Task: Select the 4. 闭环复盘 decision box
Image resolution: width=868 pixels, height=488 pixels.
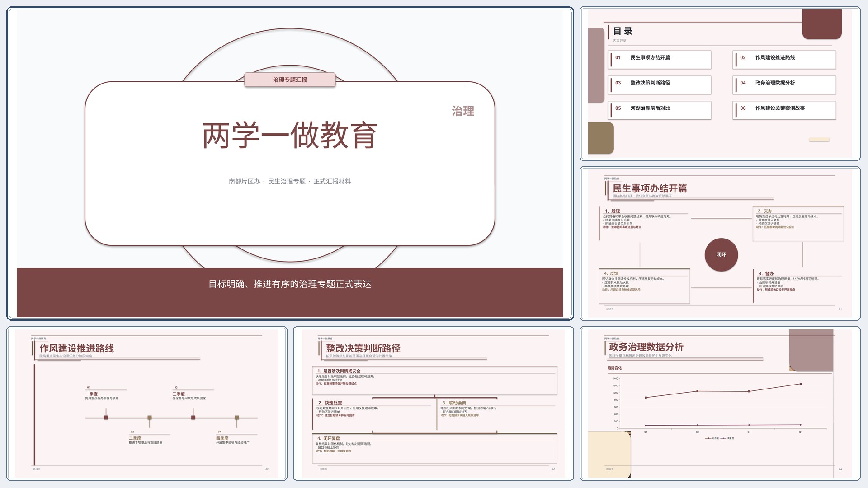Action: tap(434, 448)
